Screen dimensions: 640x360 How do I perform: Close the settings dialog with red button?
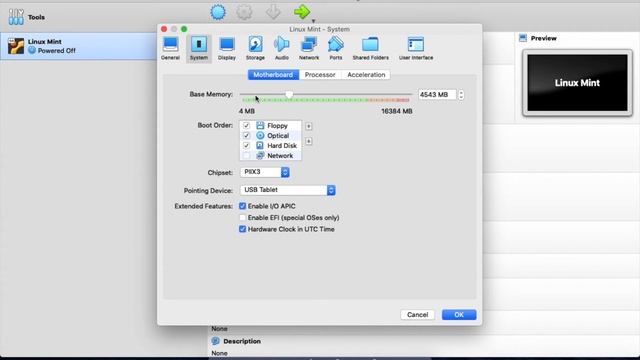tap(164, 29)
